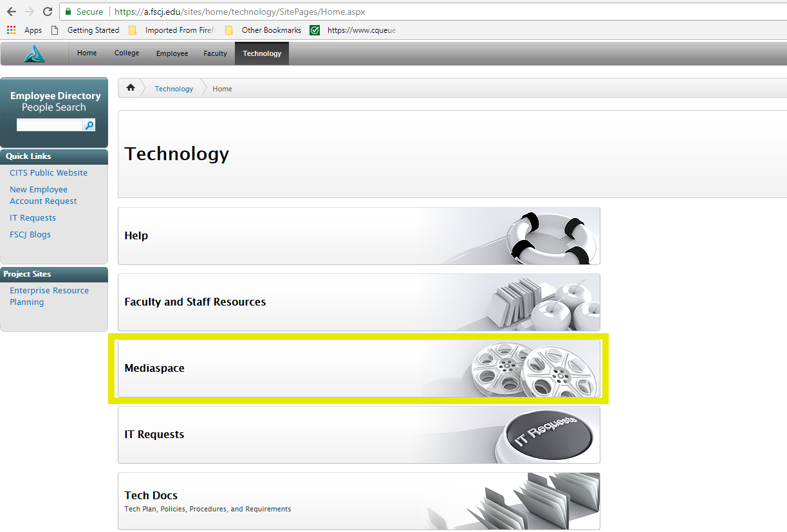787x532 pixels.
Task: Click the breadcrumb home icon
Action: [x=131, y=88]
